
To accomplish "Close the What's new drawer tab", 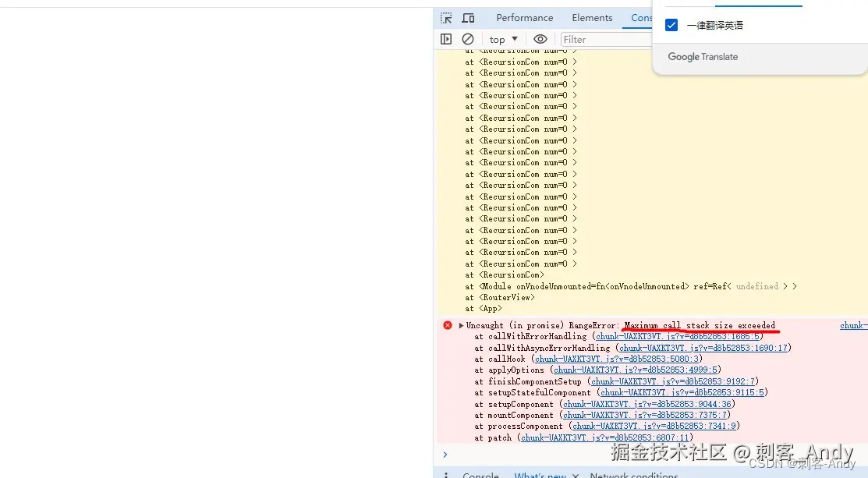I will (576, 475).
